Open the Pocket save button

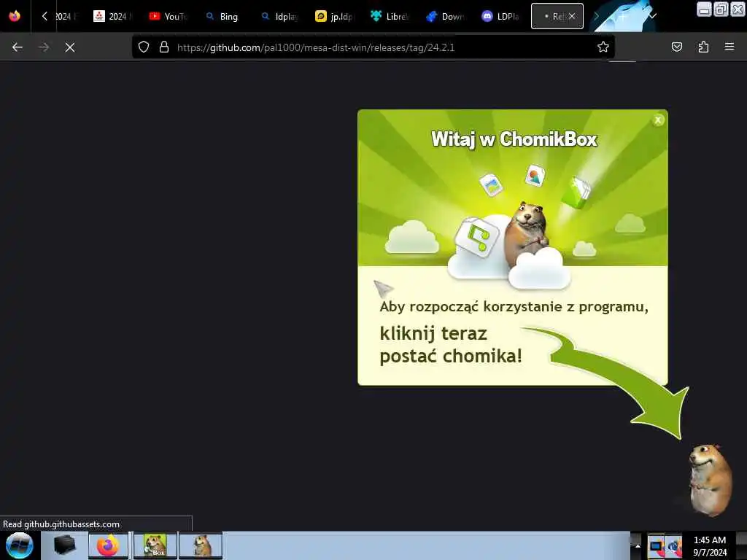(677, 47)
